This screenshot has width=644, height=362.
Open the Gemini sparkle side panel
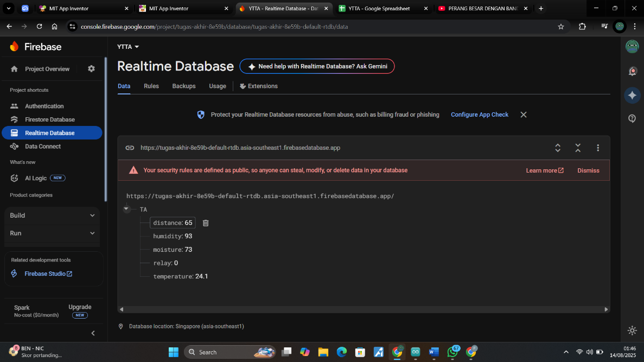(633, 96)
